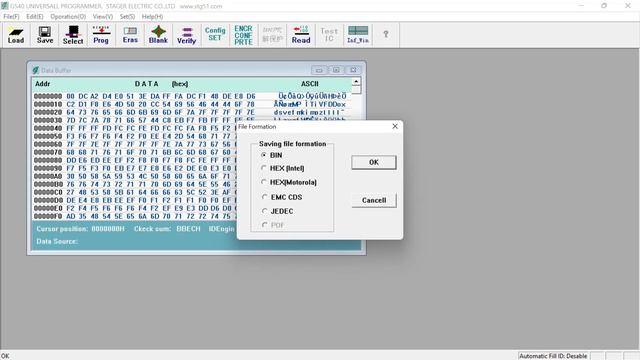Open the File(F) menu
Screen dimensions: 640x360
click(x=11, y=16)
